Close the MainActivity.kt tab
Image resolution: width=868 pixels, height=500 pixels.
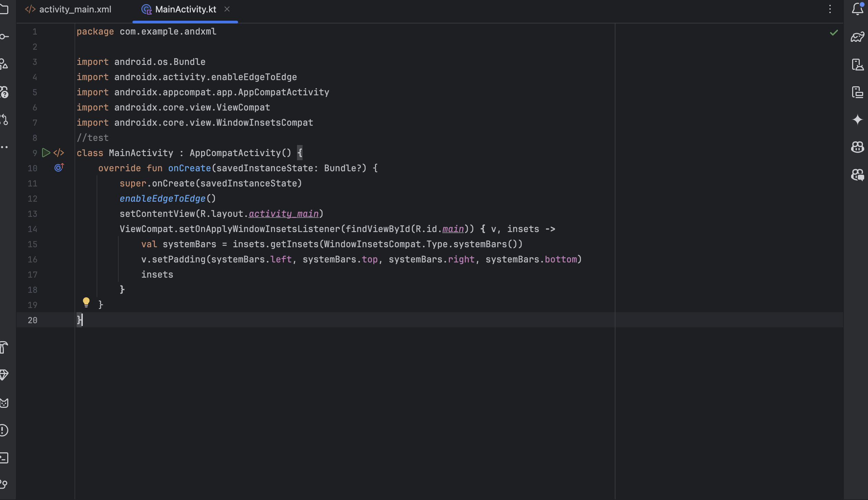tap(227, 9)
